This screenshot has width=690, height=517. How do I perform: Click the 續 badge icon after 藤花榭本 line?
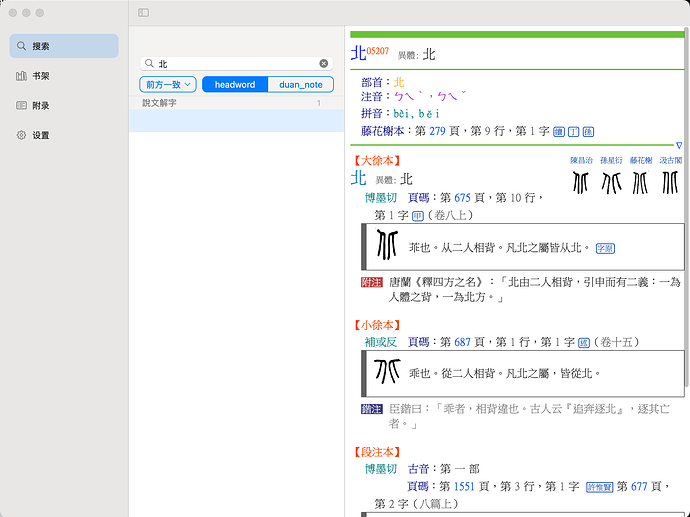point(559,132)
